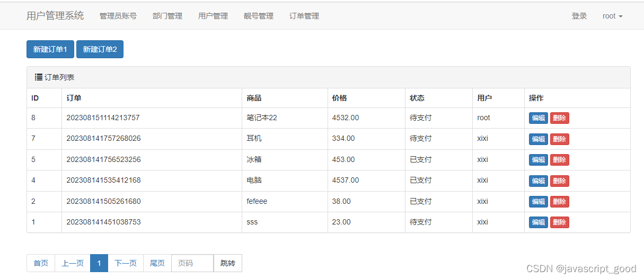
Task: Edit order for 冰箱
Action: pyautogui.click(x=539, y=160)
